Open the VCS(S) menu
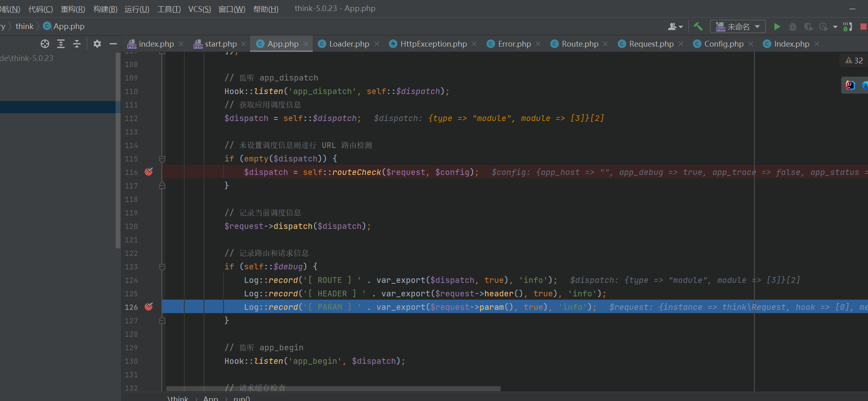 pos(200,9)
